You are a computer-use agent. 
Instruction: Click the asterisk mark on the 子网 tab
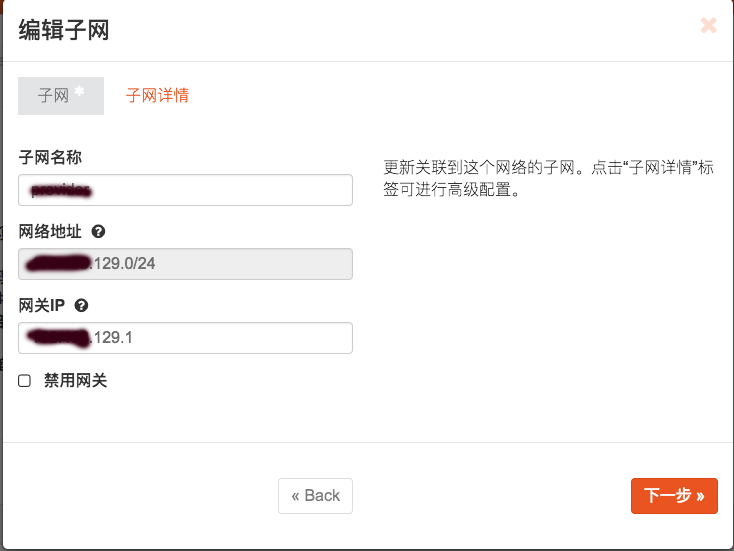tap(80, 91)
